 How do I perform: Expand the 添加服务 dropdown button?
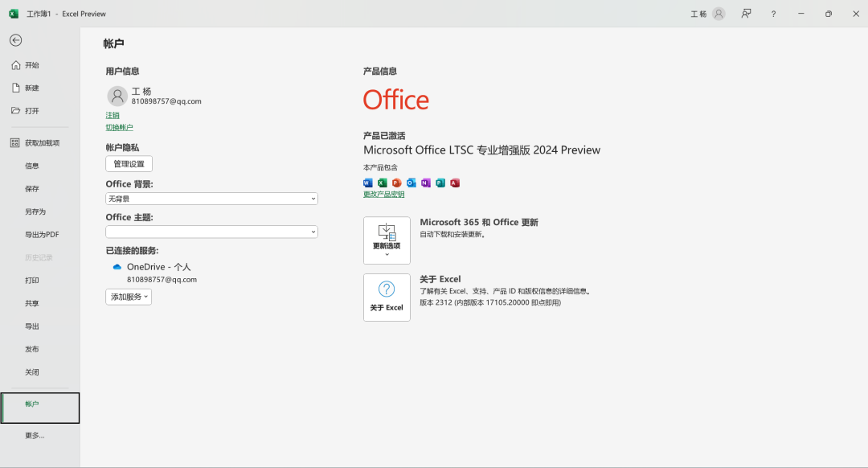pos(129,297)
